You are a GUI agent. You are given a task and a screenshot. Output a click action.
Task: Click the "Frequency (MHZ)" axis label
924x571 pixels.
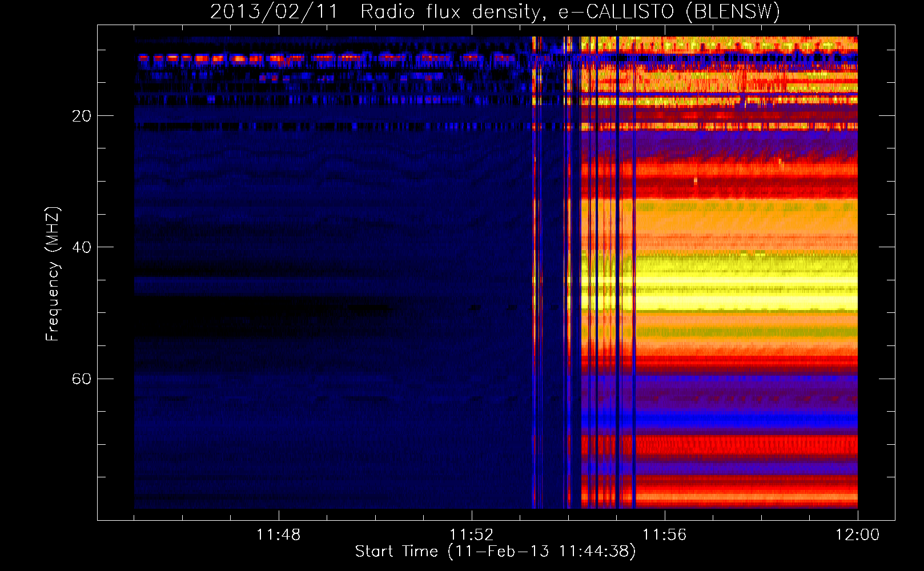(x=53, y=274)
